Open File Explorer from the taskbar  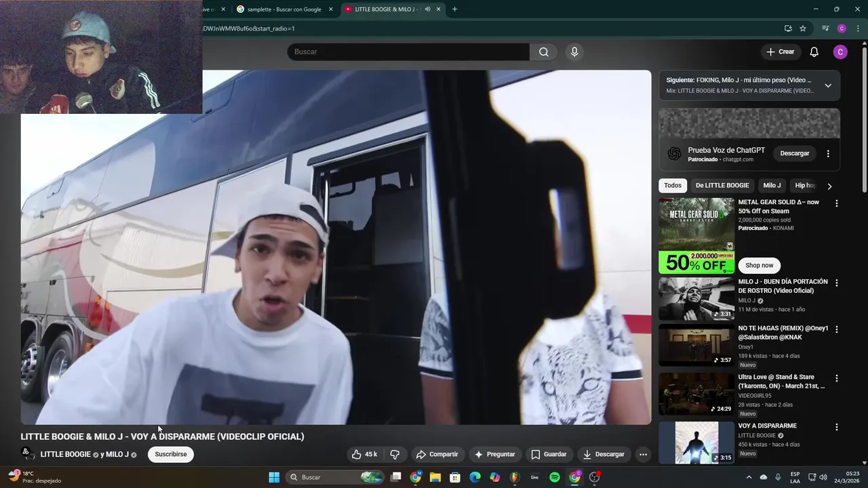(435, 477)
